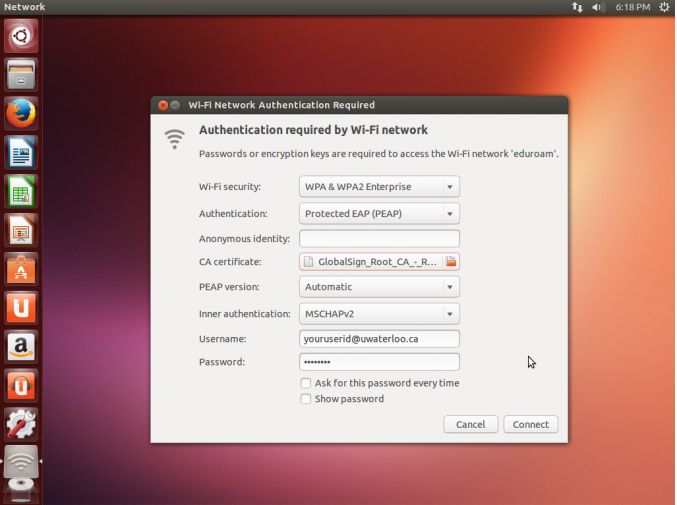Browse for a CA certificate file
This screenshot has width=677, height=505.
[451, 262]
